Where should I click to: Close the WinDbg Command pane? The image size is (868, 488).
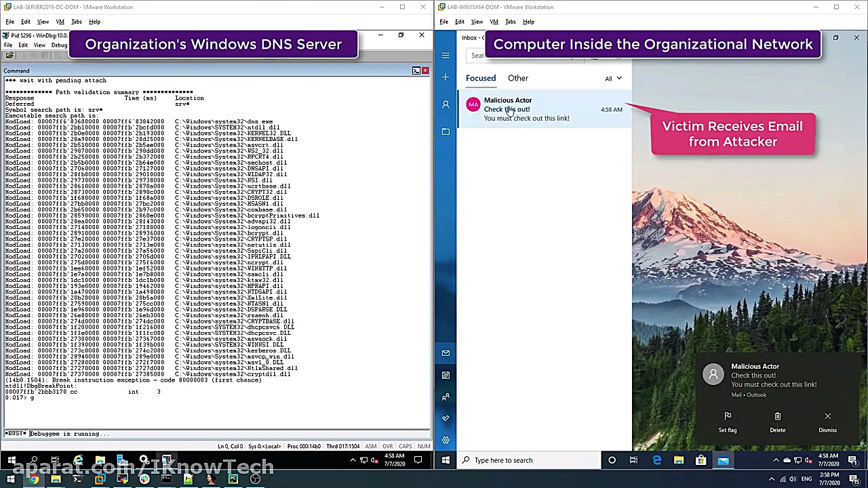point(425,70)
